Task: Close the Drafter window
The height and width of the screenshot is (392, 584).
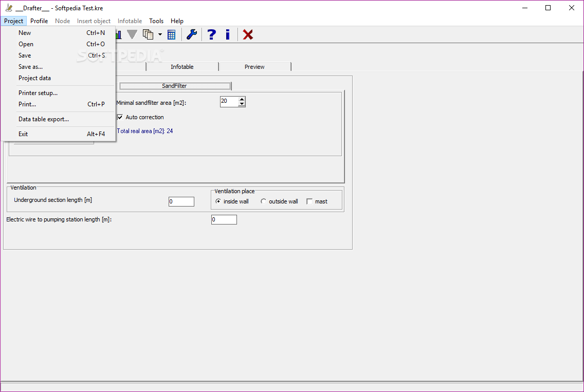Action: point(571,8)
